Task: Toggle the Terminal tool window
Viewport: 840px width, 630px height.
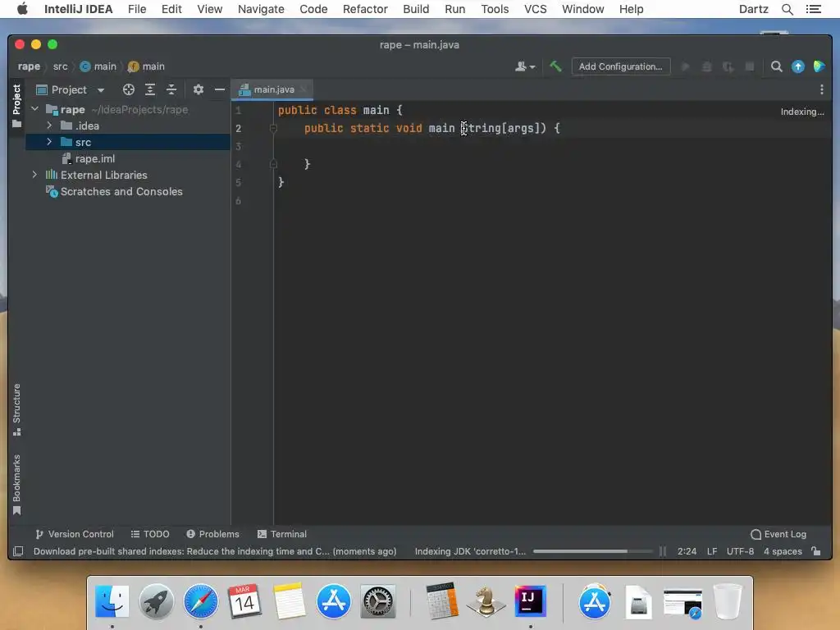Action: coord(282,534)
